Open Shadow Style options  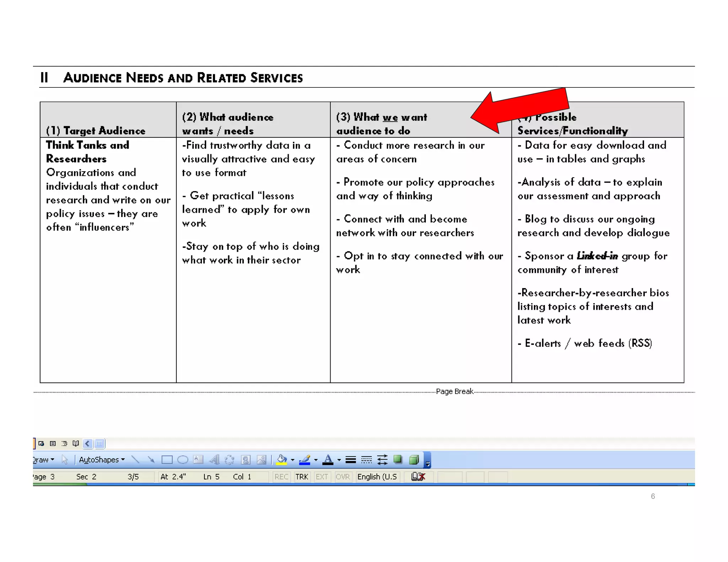pos(398,460)
